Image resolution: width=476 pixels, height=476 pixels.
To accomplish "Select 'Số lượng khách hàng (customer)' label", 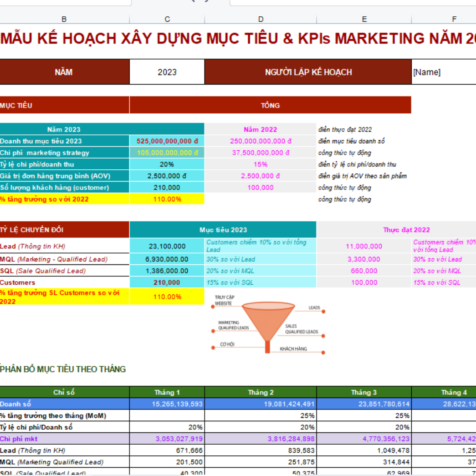I will [x=64, y=187].
